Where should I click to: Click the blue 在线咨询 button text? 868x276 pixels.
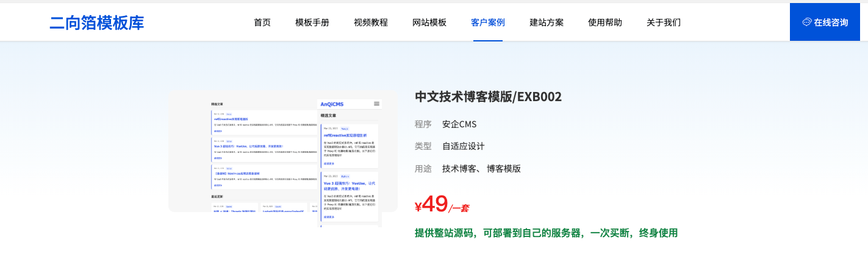coord(831,23)
